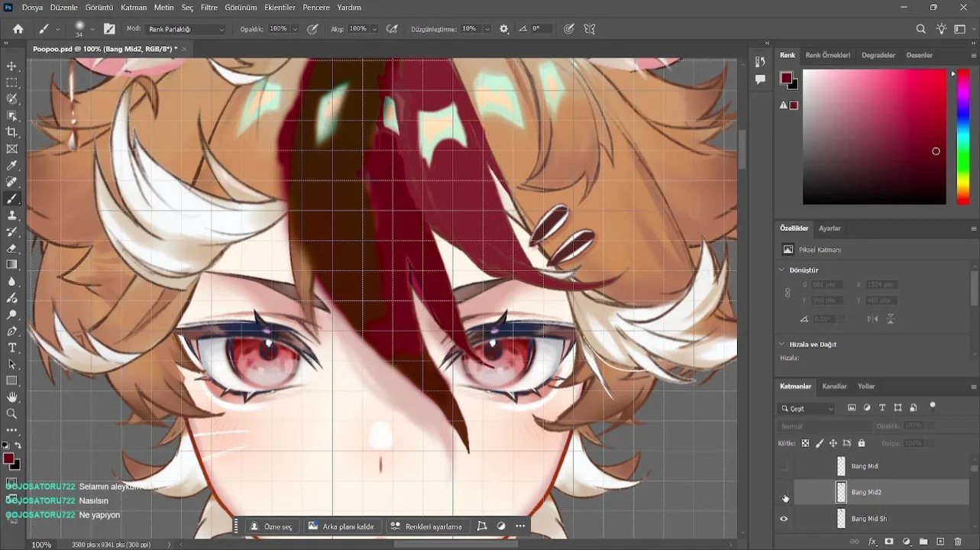This screenshot has width=980, height=550.
Task: Toggle airbrush build-up effect
Action: tap(392, 29)
